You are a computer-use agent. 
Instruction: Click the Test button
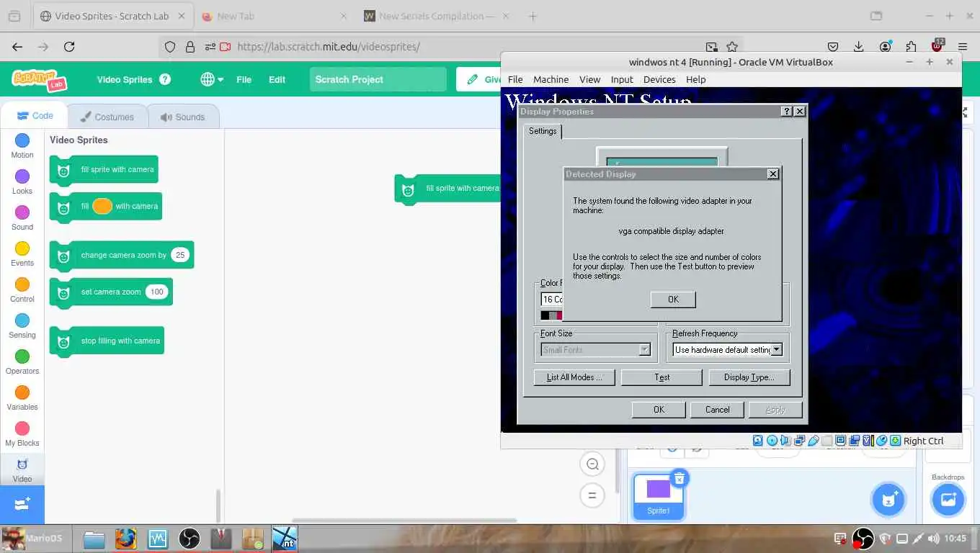661,377
